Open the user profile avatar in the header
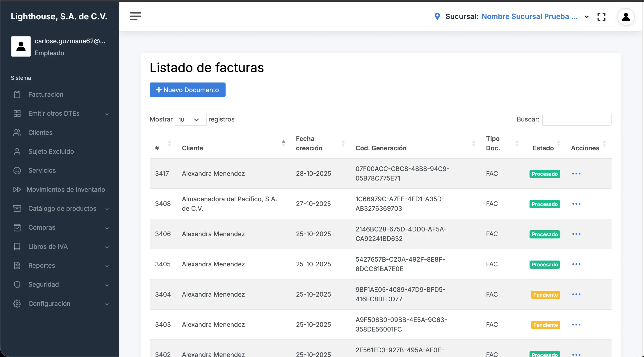644x357 pixels. click(x=626, y=17)
